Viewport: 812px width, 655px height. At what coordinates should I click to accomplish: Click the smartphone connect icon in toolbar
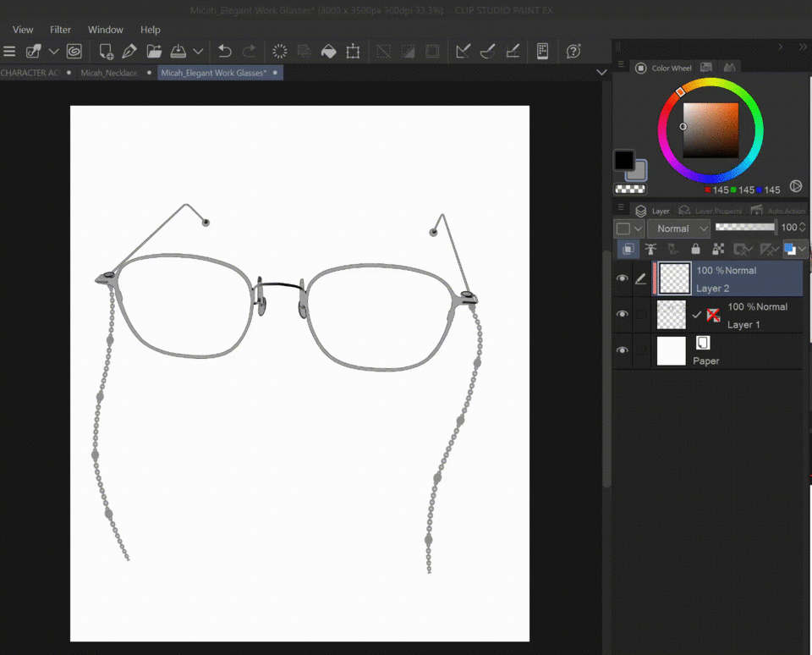click(543, 52)
